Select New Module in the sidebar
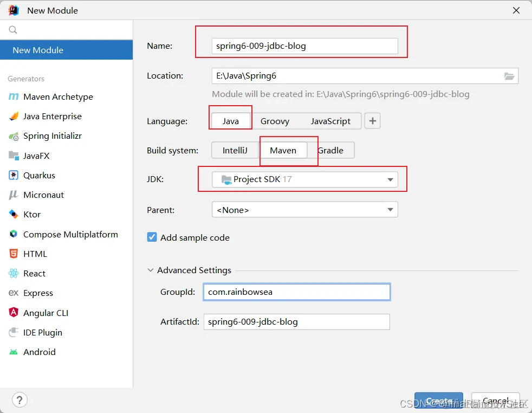532x413 pixels. (67, 50)
